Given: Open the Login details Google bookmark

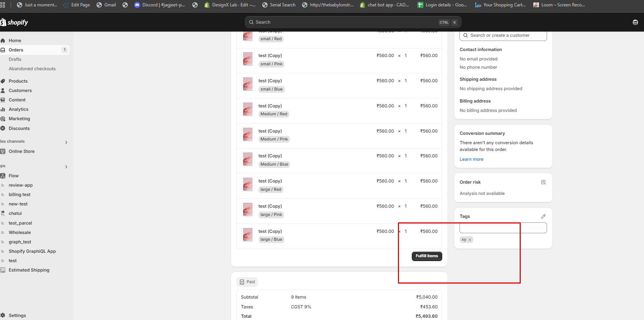Looking at the screenshot, I should [442, 5].
